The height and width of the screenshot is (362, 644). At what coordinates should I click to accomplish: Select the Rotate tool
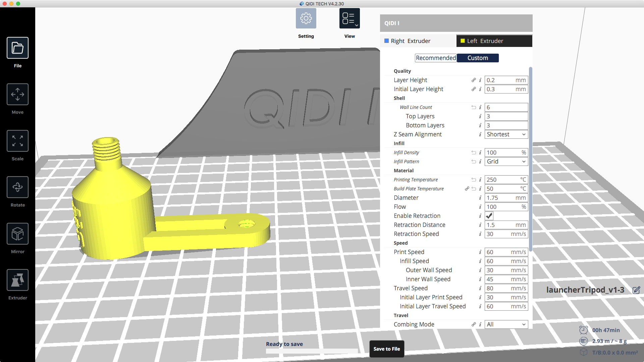[17, 187]
